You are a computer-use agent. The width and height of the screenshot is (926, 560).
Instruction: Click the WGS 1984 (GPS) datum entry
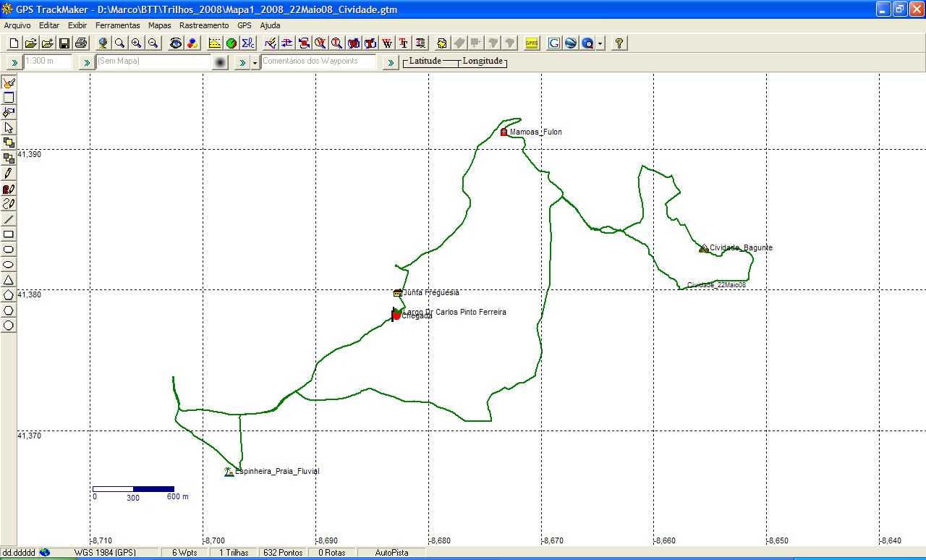[x=105, y=553]
